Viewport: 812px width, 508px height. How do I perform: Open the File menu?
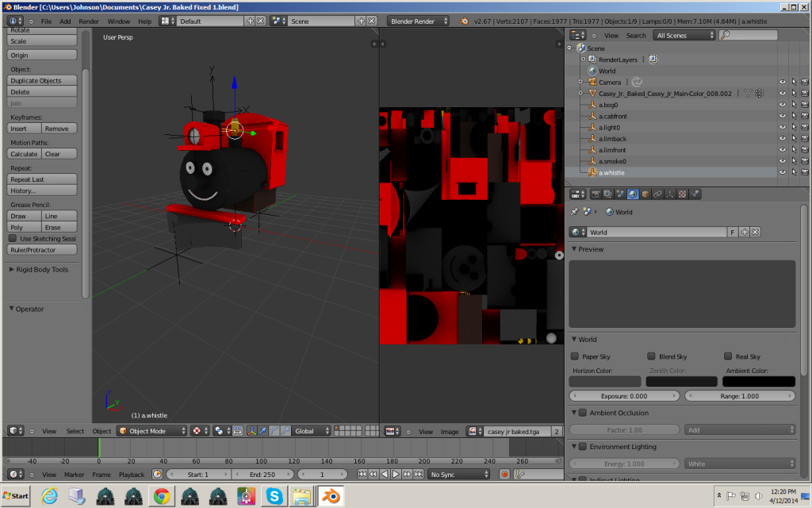pos(46,21)
